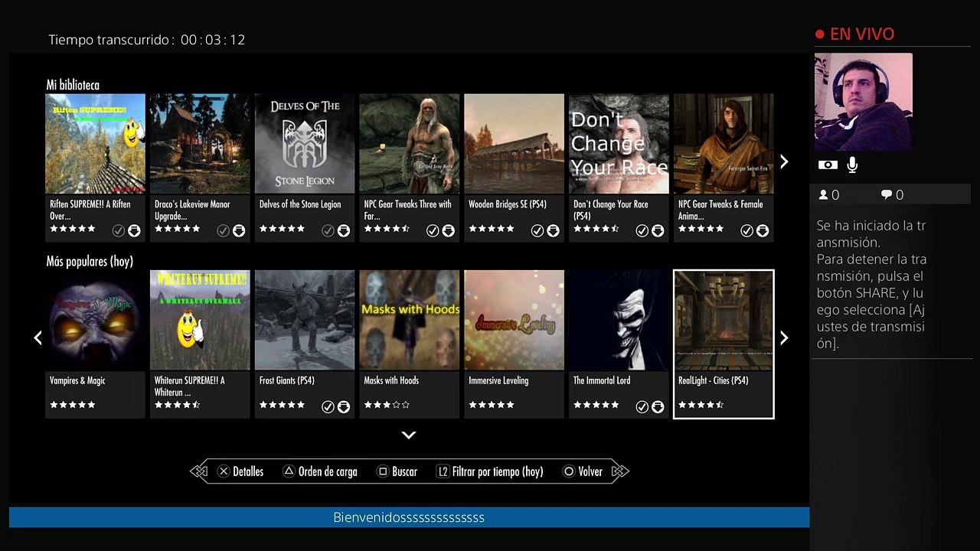Screen dimensions: 980x551
Task: Click the Mi biblioteca section heading
Action: click(x=73, y=85)
